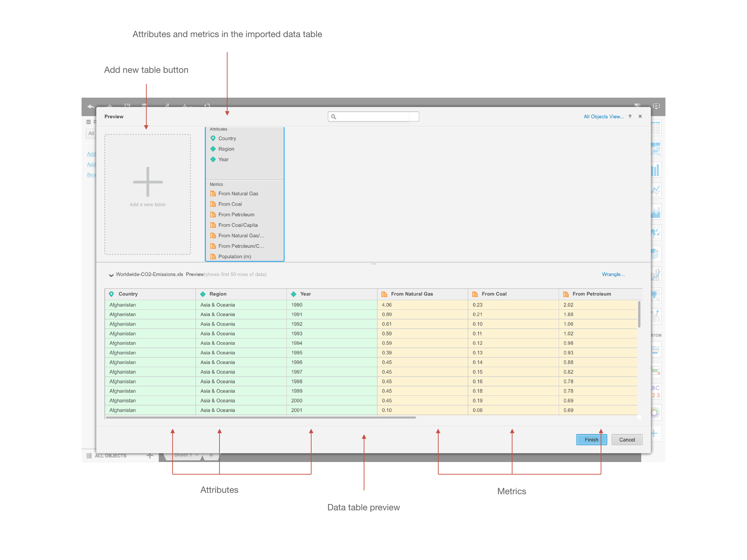Click Natural Gas value 0.89
The image size is (747, 560).
423,314
